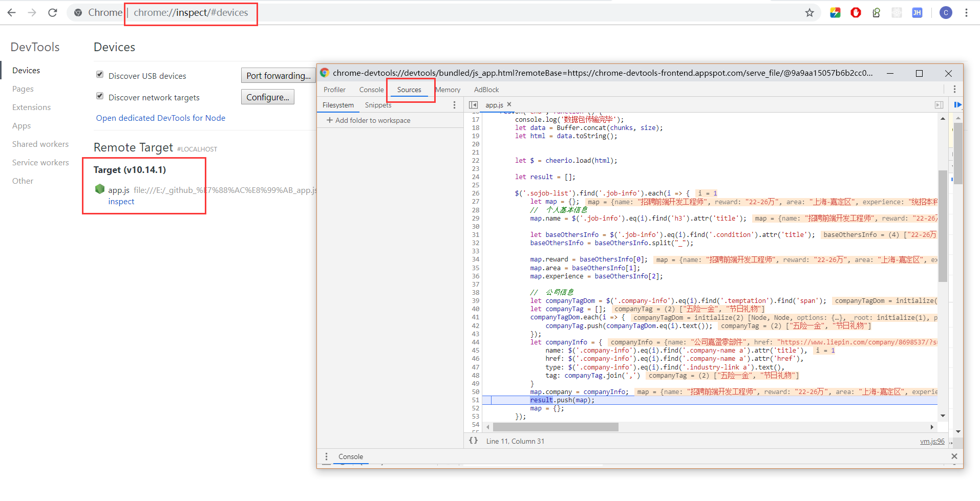The height and width of the screenshot is (501, 980).
Task: Reload the chrome inspect page
Action: pyautogui.click(x=52, y=13)
